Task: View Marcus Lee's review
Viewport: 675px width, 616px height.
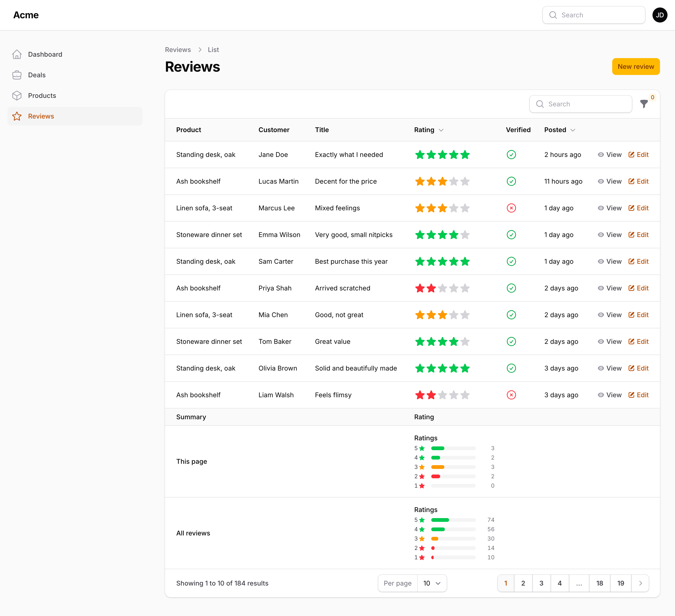Action: pos(609,208)
